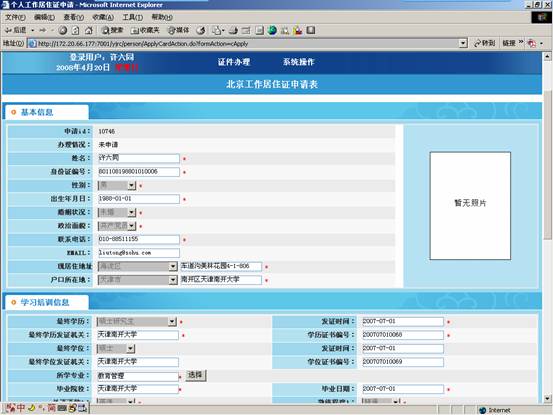Go to the Home page icon
This screenshot has height=415, width=553.
click(89, 30)
